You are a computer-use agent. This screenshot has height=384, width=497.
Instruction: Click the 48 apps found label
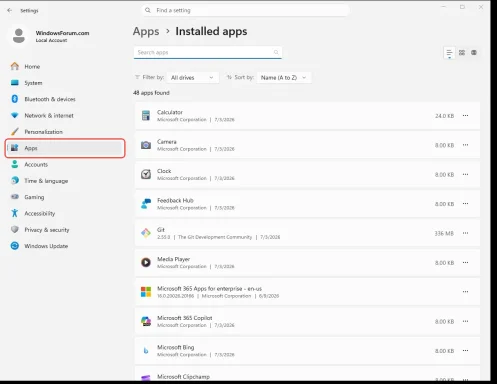pos(151,93)
